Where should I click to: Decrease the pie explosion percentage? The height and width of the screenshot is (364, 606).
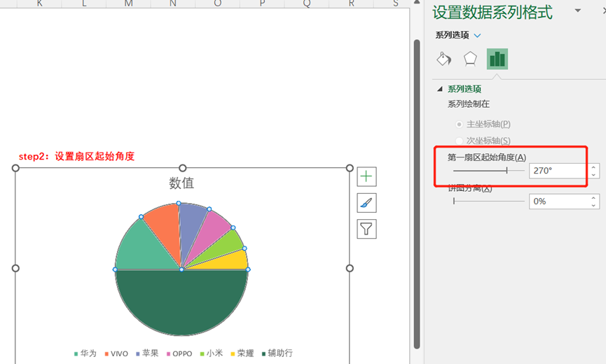point(593,205)
